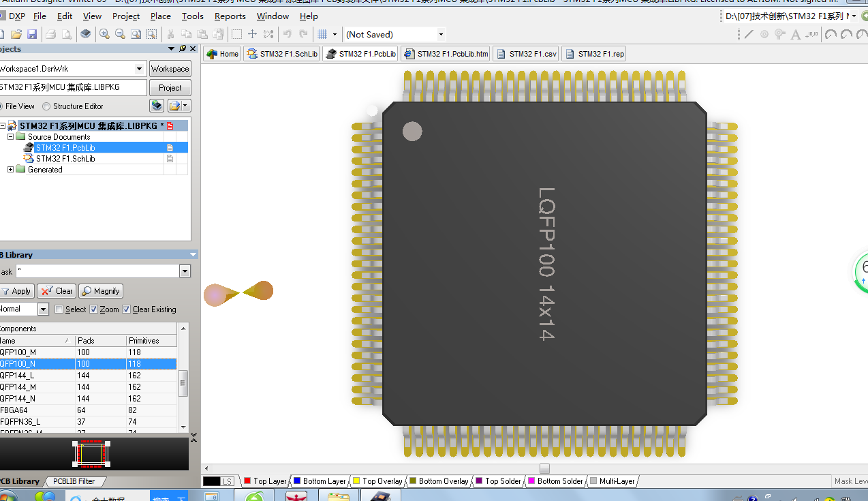Select the Bottom Layer blue layer tab
This screenshot has width=868, height=501.
click(320, 481)
